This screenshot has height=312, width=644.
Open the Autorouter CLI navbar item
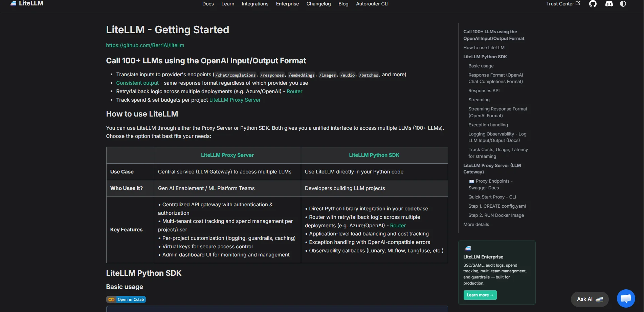[x=372, y=4]
